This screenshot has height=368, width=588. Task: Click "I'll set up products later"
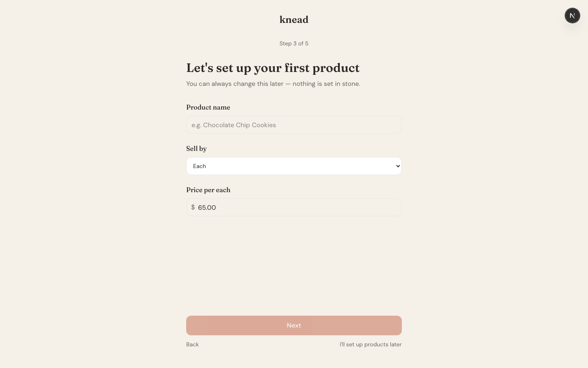[371, 344]
